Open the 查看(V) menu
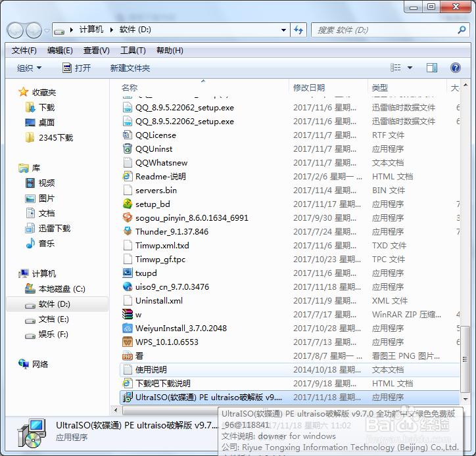This screenshot has width=476, height=456. (96, 51)
